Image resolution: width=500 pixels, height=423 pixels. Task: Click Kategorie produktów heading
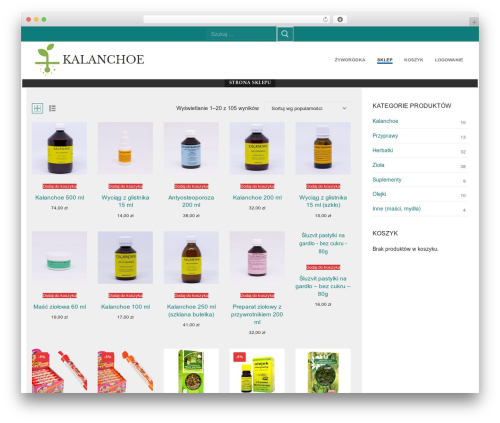(412, 106)
